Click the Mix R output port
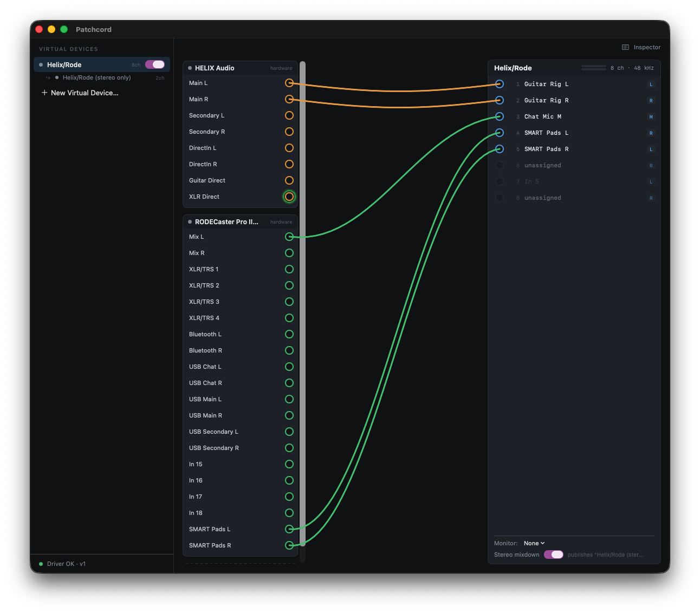Viewport: 700px width, 613px height. tap(289, 253)
